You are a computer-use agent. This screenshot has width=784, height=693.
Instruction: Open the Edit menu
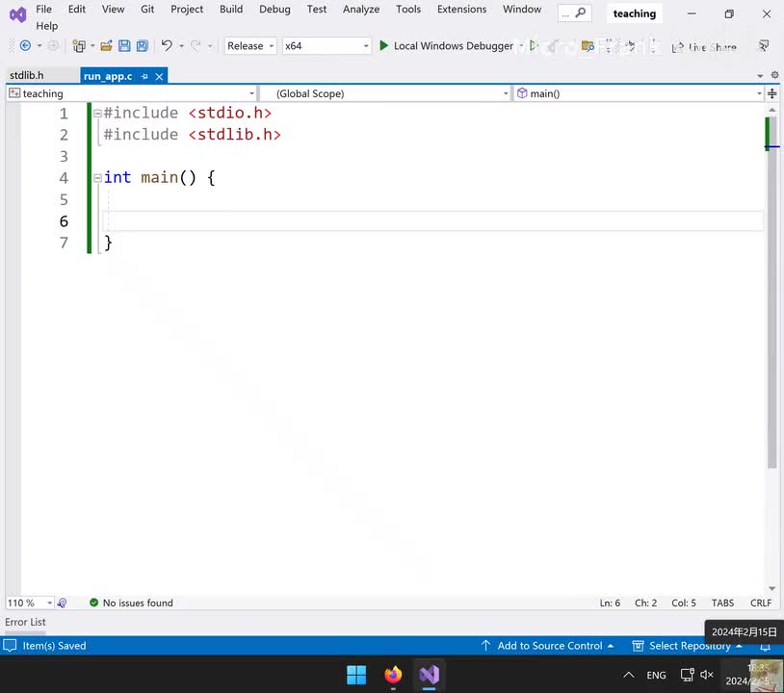[76, 9]
